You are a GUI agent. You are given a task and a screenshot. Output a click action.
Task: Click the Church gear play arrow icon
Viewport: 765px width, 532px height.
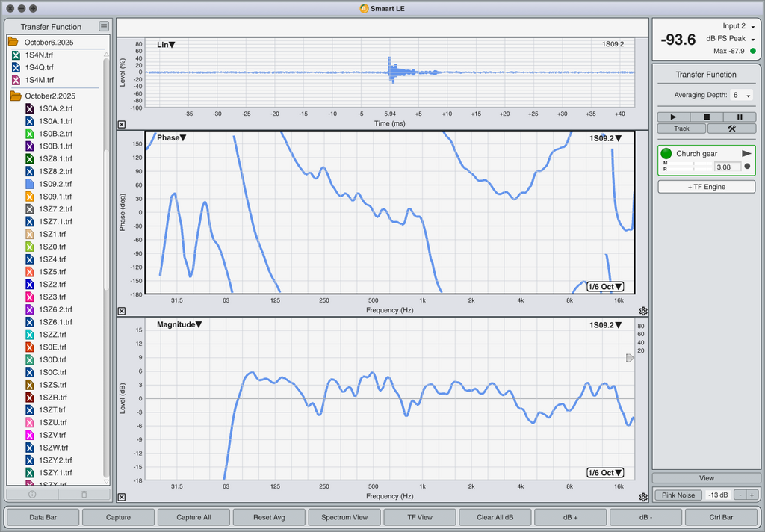[x=746, y=153]
